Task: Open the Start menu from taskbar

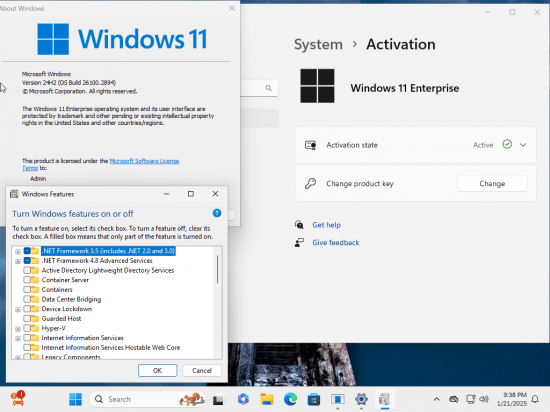Action: click(75, 399)
